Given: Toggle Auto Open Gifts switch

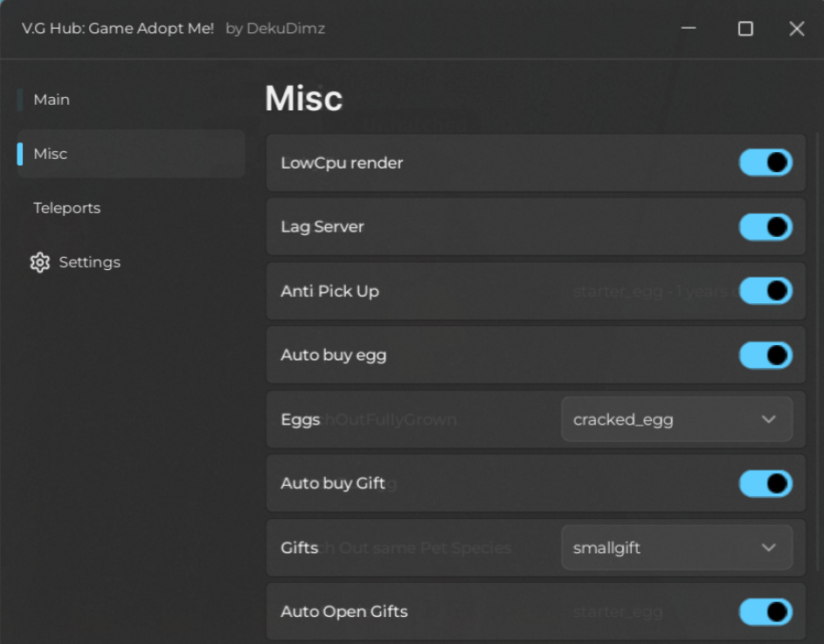Looking at the screenshot, I should [765, 612].
